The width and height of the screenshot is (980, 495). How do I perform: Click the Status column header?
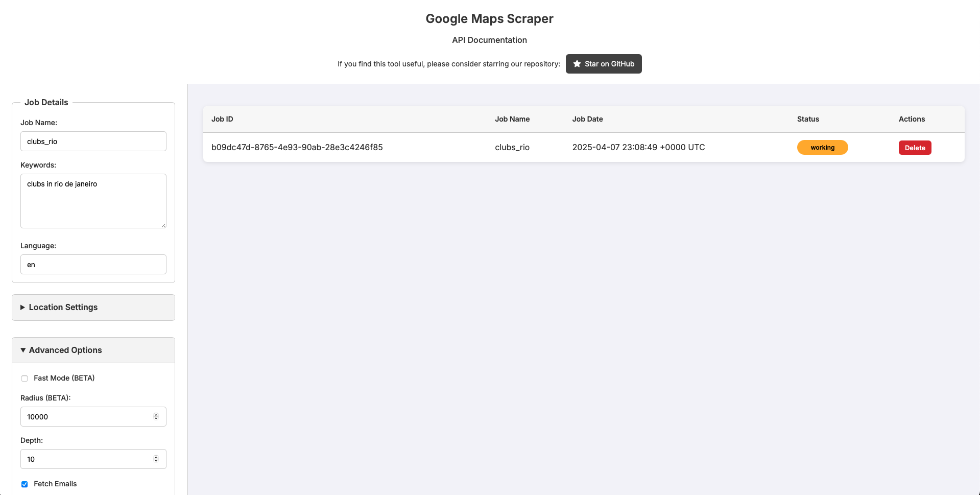pyautogui.click(x=808, y=119)
